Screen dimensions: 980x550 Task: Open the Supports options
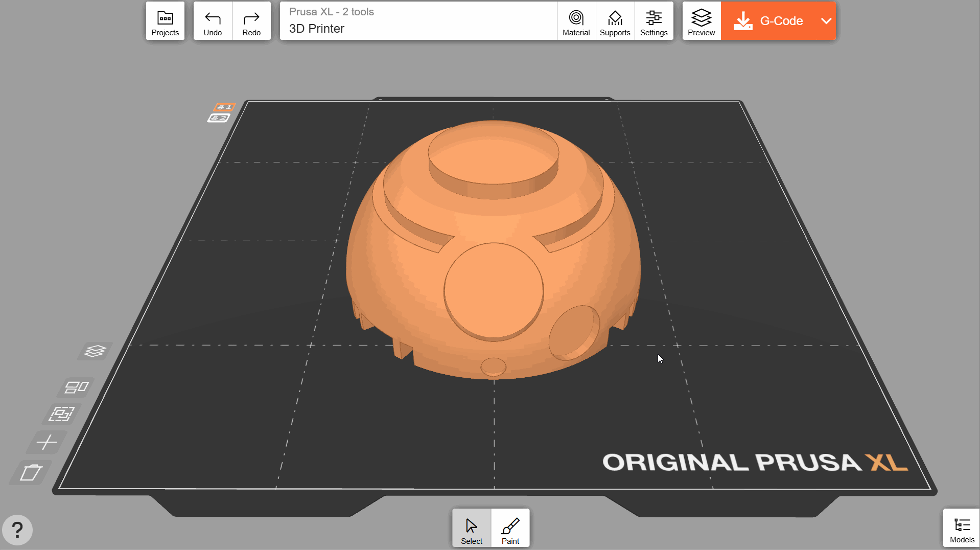(x=615, y=21)
